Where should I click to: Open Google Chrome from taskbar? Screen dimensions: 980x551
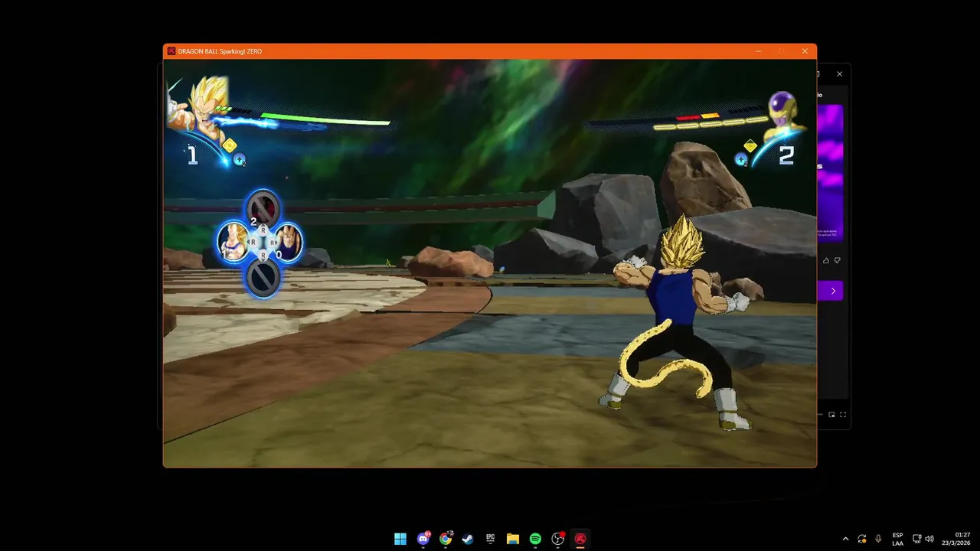(446, 539)
